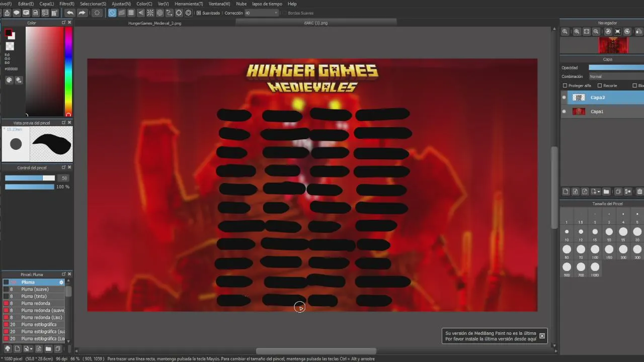Click the Navigator canvas thumbnail
644x362 pixels.
coord(613,45)
